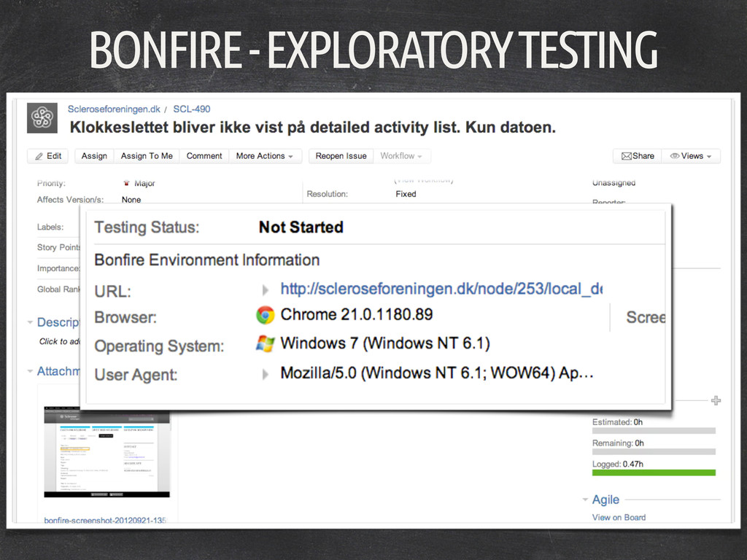Click the Assign To Me button

pyautogui.click(x=147, y=156)
